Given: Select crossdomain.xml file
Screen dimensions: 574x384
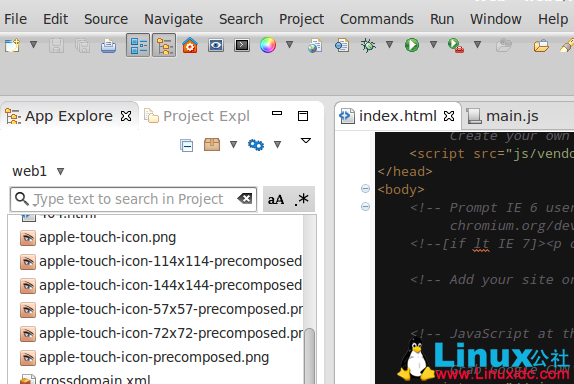Looking at the screenshot, I should pos(85,379).
